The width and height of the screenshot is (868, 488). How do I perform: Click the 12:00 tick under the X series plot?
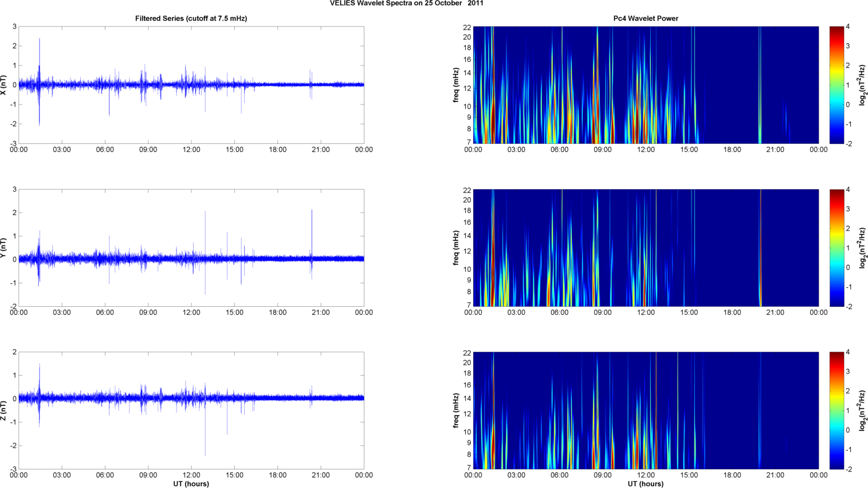[x=191, y=150]
